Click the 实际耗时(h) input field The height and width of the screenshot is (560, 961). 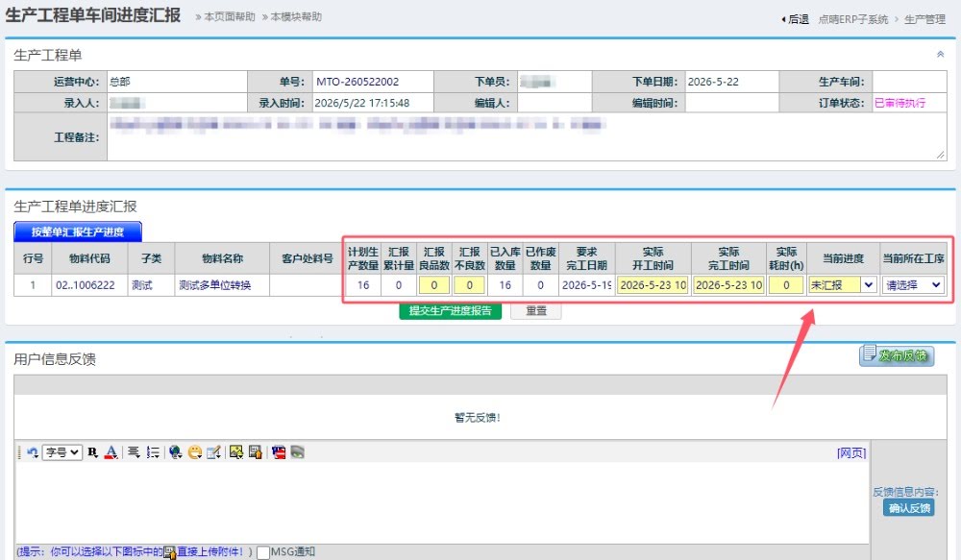tap(786, 285)
